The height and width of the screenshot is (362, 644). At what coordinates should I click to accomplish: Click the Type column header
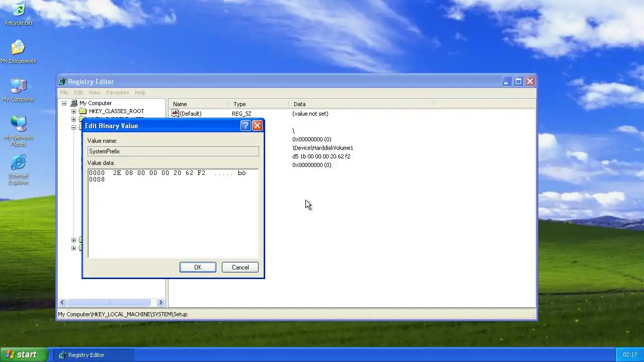pos(259,104)
